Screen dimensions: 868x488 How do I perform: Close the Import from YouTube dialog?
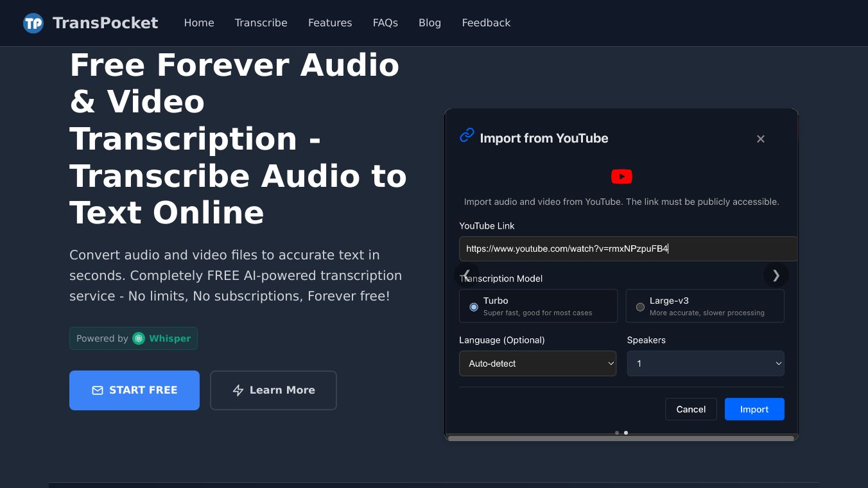tap(761, 139)
